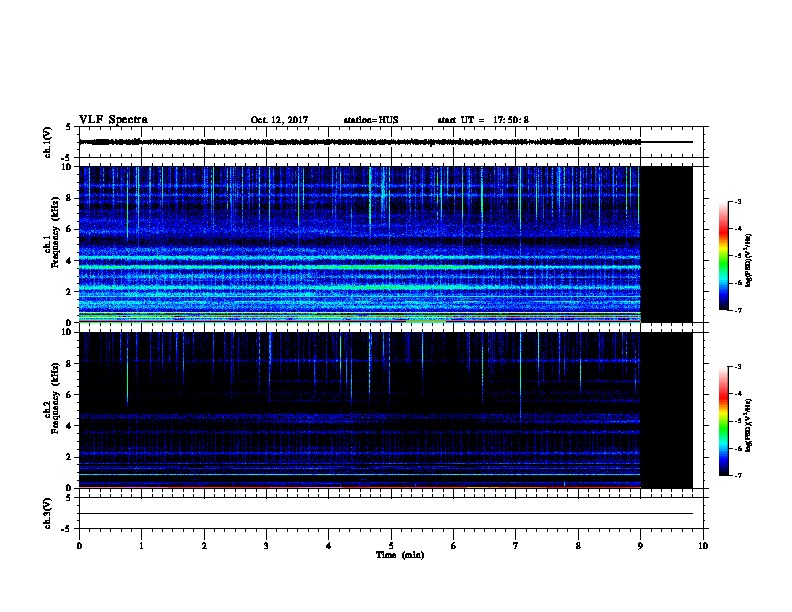
Task: Click time axis tick label "5"
Action: click(x=391, y=546)
